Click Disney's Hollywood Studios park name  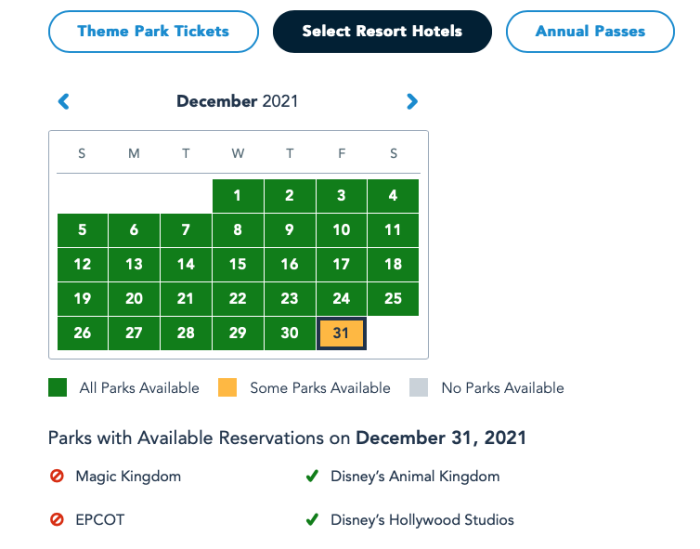click(x=422, y=520)
